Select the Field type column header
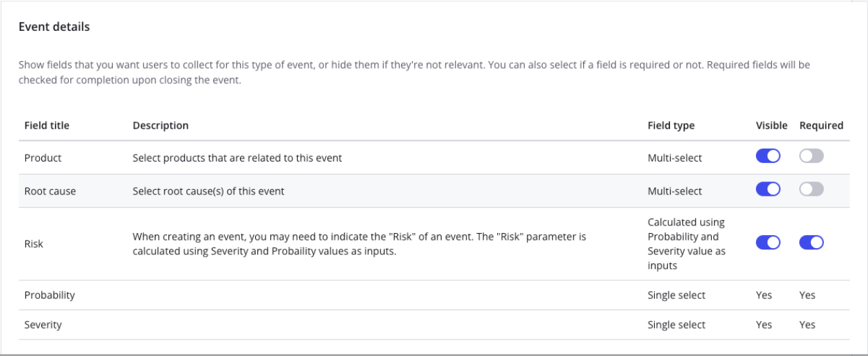Image resolution: width=868 pixels, height=356 pixels. [671, 126]
